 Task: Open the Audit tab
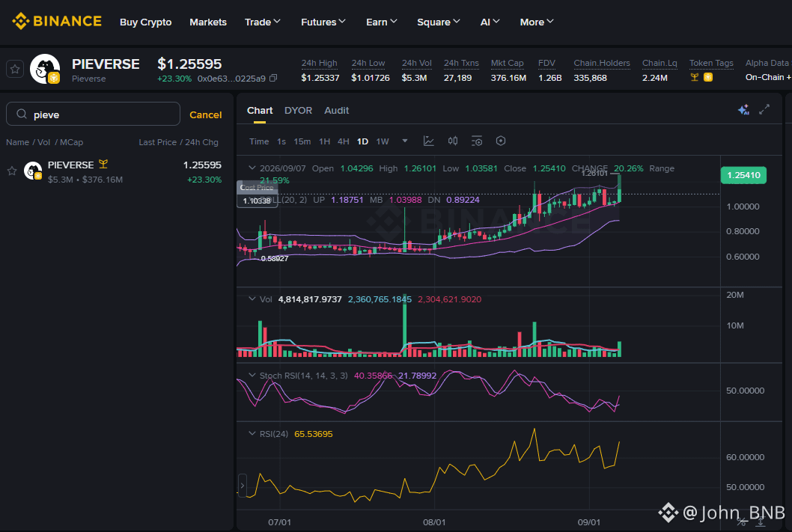point(336,111)
